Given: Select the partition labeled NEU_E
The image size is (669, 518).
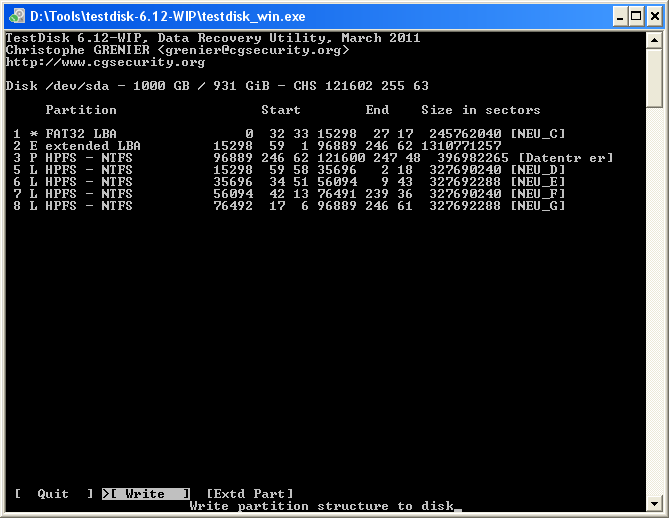Looking at the screenshot, I should [x=289, y=182].
